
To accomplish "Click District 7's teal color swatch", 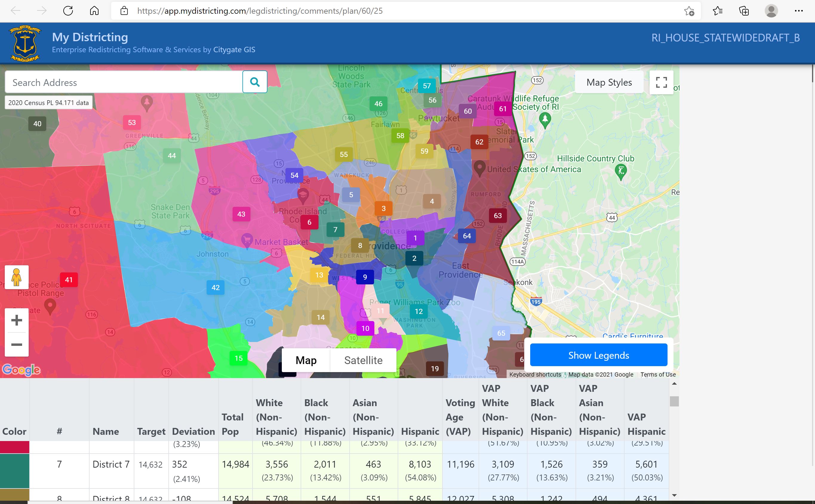I will 15,471.
